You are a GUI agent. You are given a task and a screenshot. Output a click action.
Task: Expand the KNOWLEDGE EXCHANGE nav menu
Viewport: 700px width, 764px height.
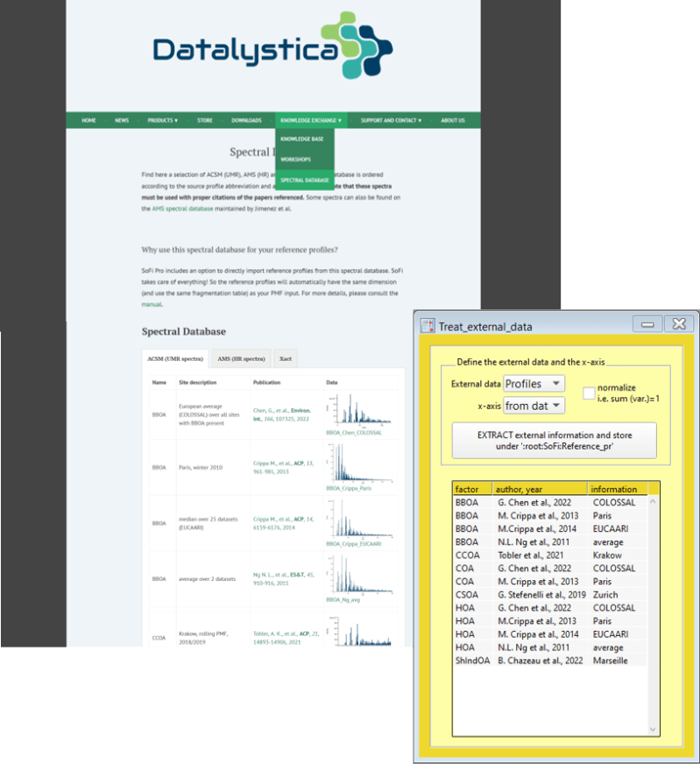click(x=311, y=120)
